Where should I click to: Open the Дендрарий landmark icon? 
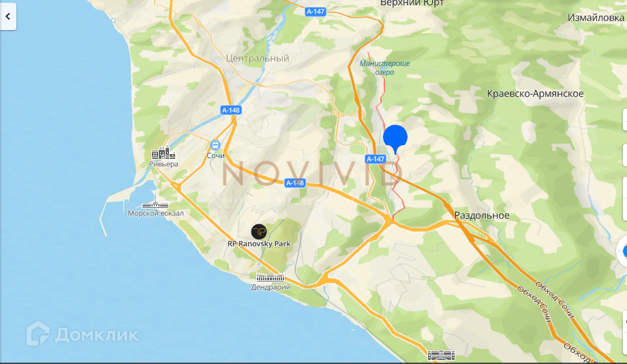[271, 277]
